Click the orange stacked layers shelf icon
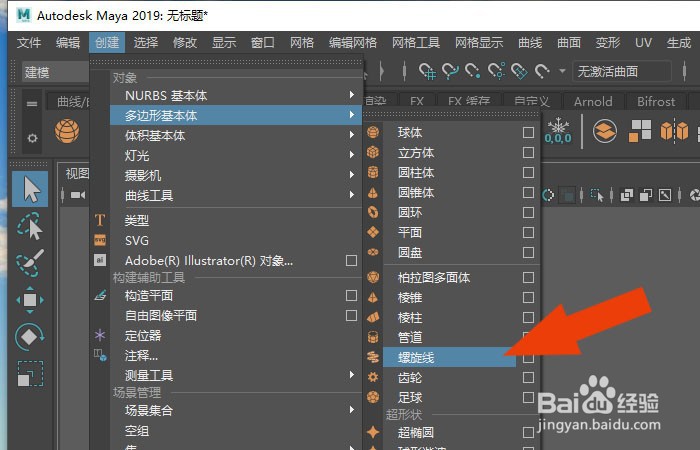 [x=605, y=131]
